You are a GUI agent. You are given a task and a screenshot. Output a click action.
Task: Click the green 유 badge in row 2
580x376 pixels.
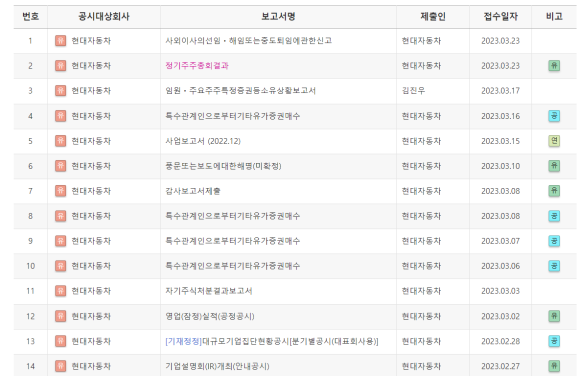tap(554, 66)
